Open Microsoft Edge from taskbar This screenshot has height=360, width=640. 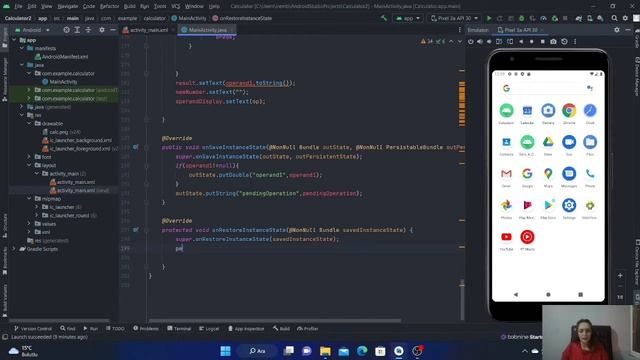click(x=362, y=351)
